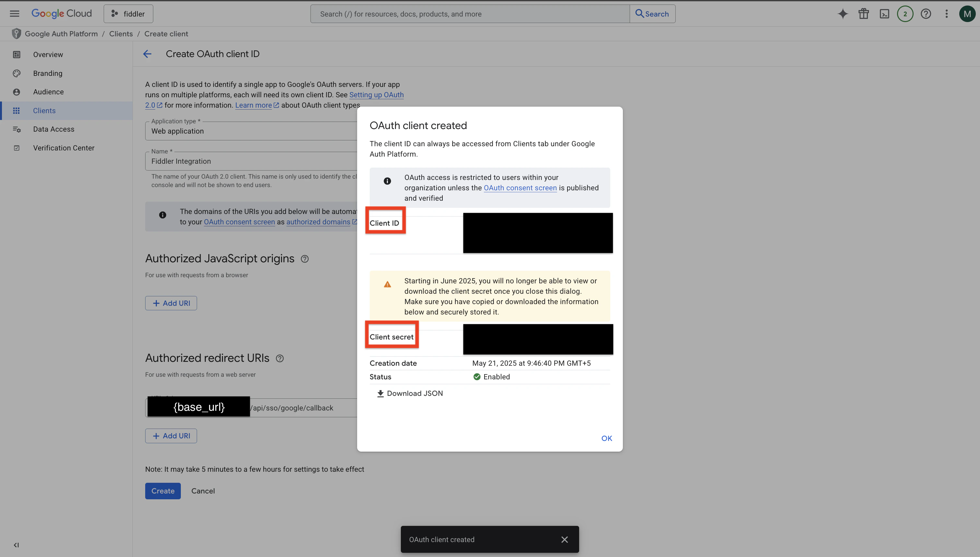Click the Verification Center check icon
The height and width of the screenshot is (557, 980).
[17, 148]
